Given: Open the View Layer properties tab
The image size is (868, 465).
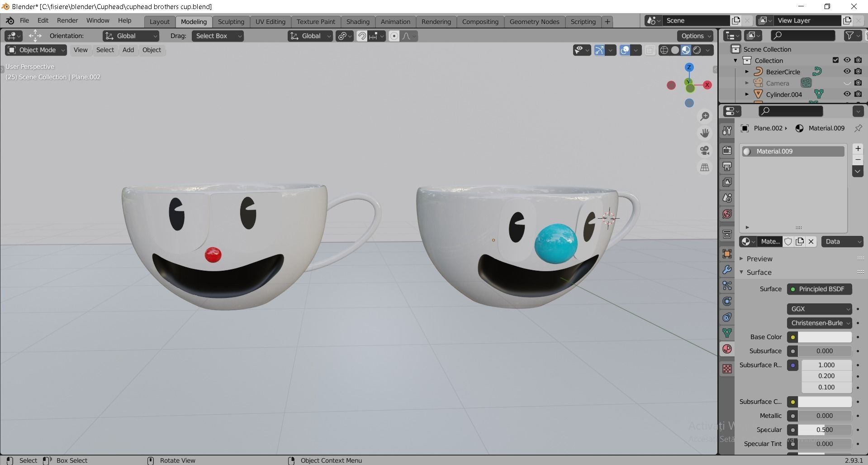Looking at the screenshot, I should pos(727,182).
